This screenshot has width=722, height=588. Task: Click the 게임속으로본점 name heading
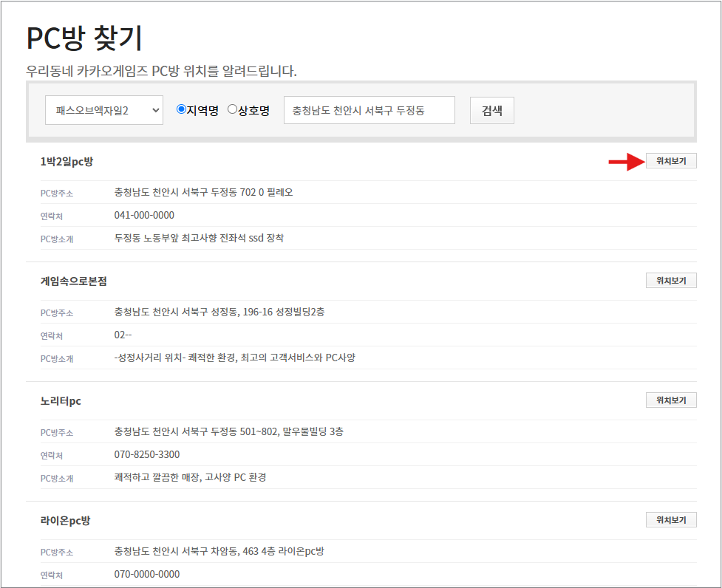coord(74,281)
